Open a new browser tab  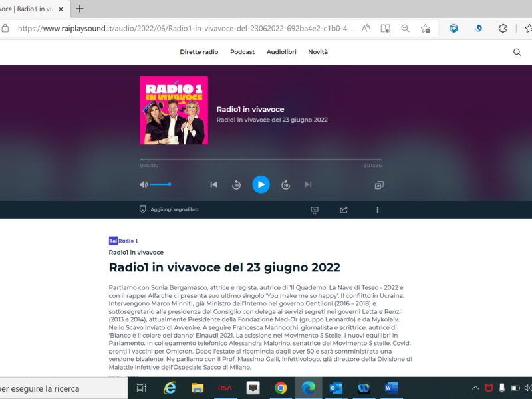coord(79,9)
